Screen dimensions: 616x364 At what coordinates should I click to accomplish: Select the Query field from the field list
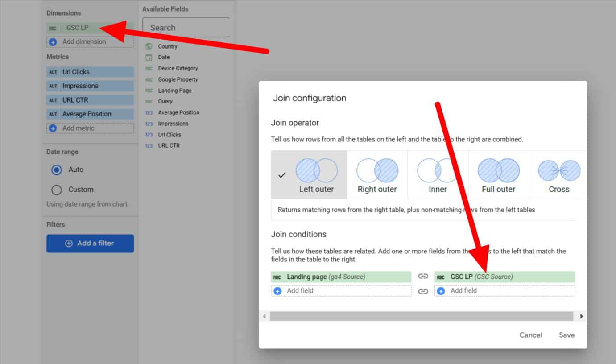click(165, 101)
